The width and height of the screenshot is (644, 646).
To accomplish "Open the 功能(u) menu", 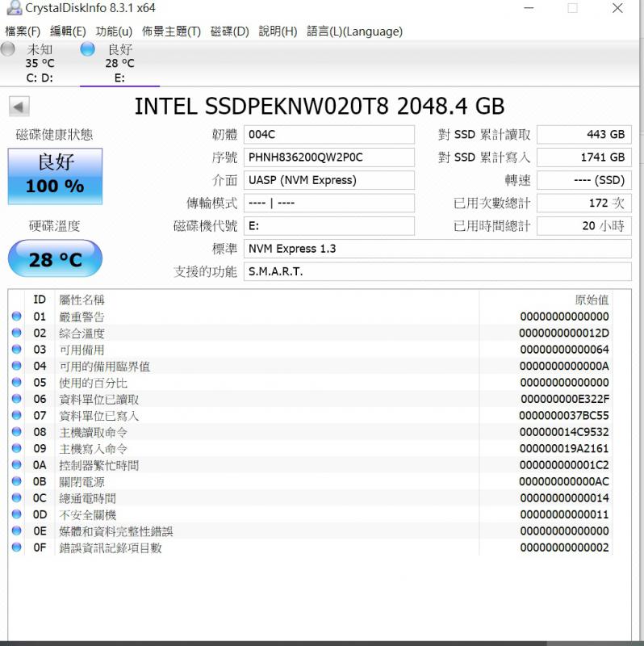I will pos(114,31).
